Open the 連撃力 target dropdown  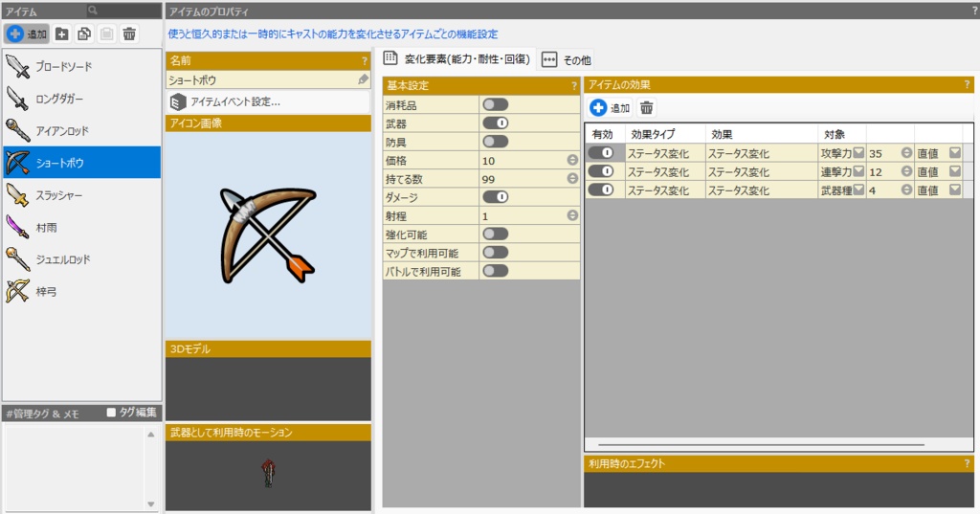coord(858,170)
